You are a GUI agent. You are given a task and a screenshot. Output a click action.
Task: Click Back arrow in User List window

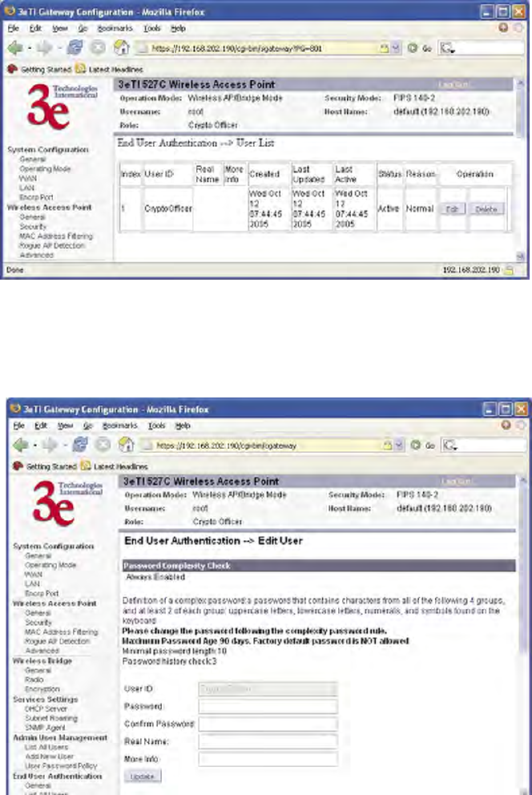coord(15,48)
